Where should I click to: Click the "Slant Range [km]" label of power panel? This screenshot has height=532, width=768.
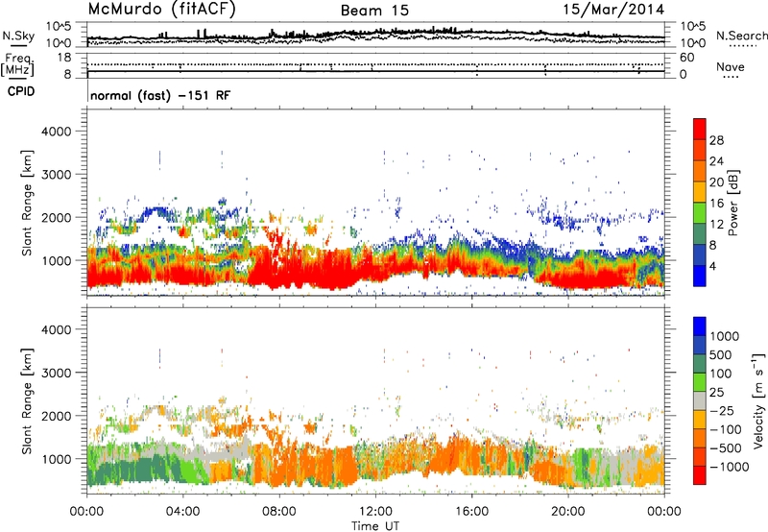click(27, 203)
